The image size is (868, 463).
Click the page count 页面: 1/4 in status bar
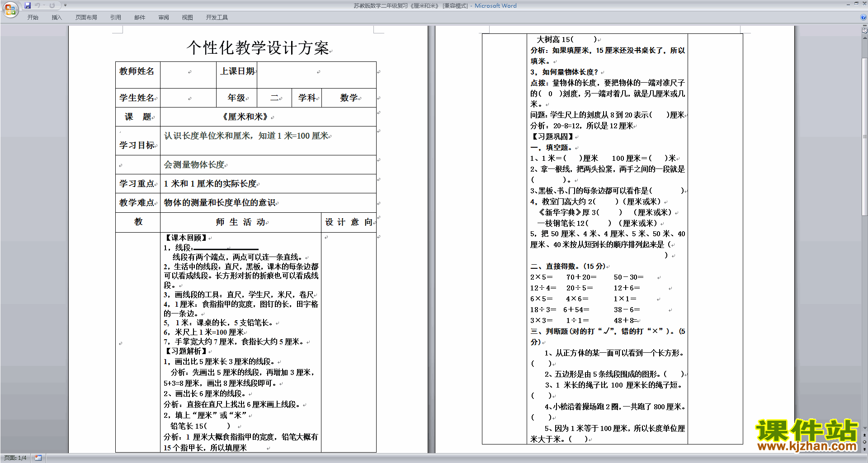point(15,458)
